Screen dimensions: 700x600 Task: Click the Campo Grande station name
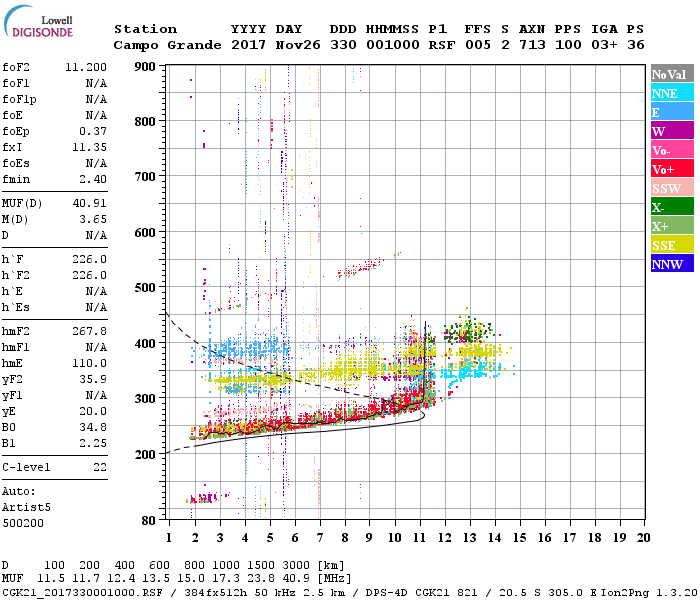point(167,45)
